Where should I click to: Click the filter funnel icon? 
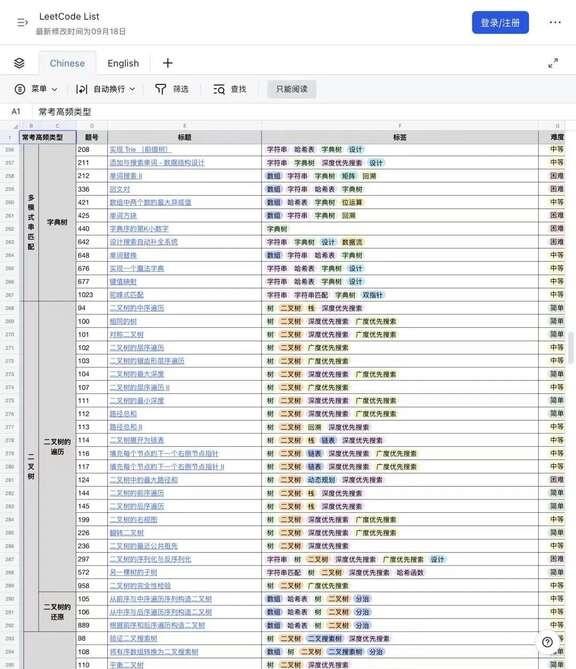coord(160,89)
